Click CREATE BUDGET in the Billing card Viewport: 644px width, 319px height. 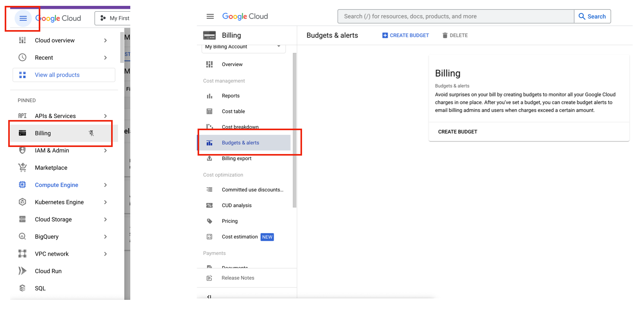point(457,132)
